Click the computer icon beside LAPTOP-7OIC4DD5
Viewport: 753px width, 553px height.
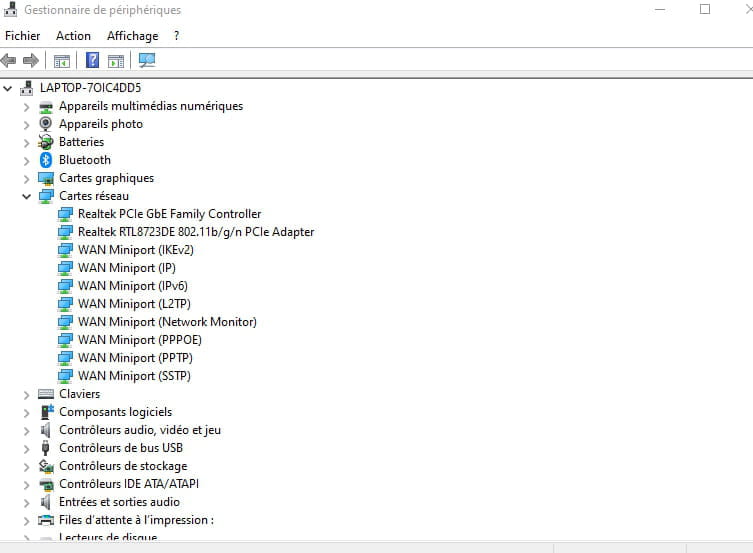pos(27,88)
